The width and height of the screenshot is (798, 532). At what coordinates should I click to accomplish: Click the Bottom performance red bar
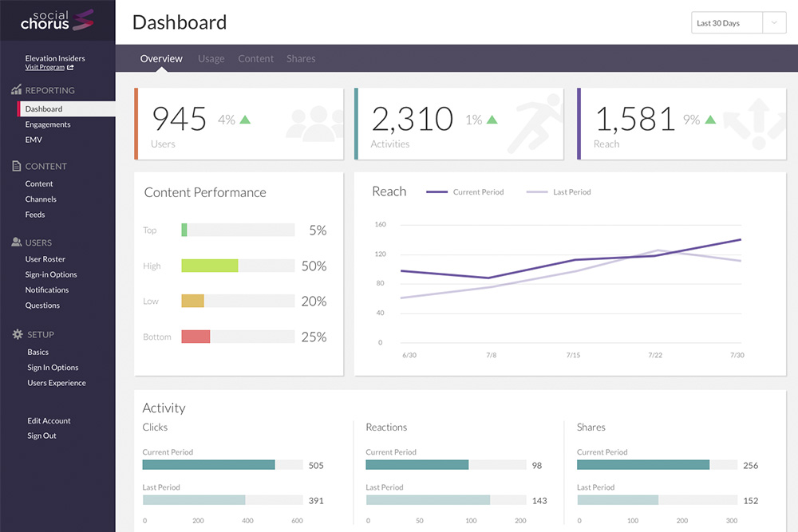point(196,336)
